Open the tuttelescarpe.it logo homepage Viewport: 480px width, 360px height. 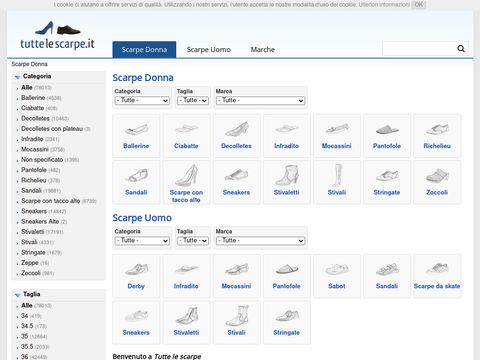click(x=57, y=36)
